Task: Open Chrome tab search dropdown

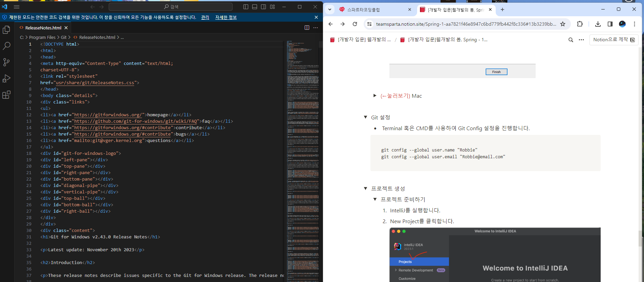Action: [330, 9]
